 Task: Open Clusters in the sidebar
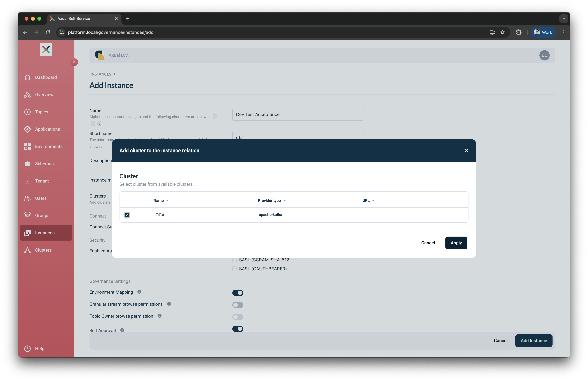tap(43, 250)
